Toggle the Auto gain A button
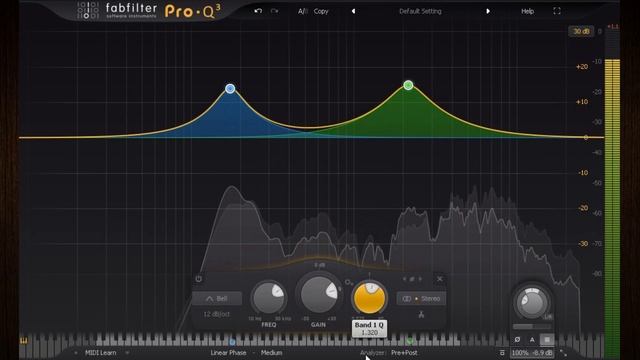 click(x=532, y=340)
